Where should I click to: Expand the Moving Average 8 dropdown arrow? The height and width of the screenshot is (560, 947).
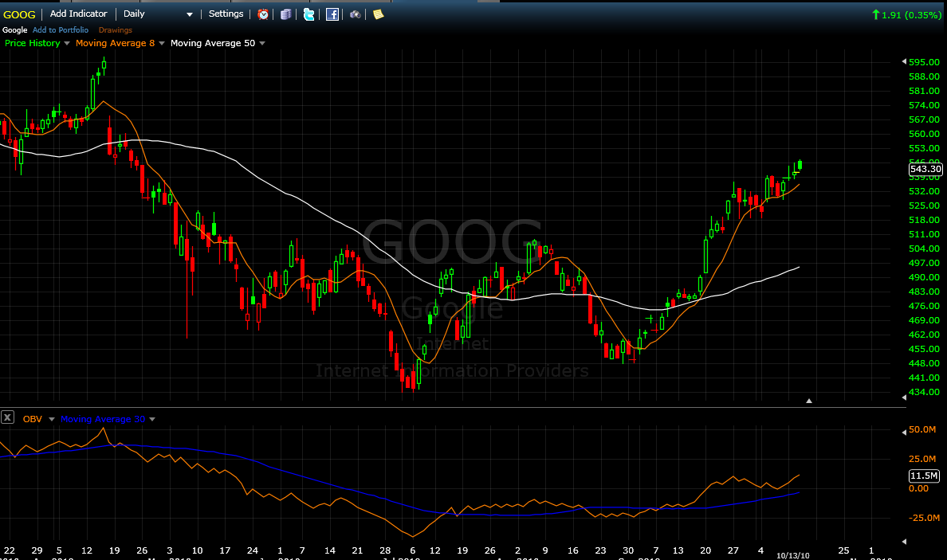coord(161,44)
